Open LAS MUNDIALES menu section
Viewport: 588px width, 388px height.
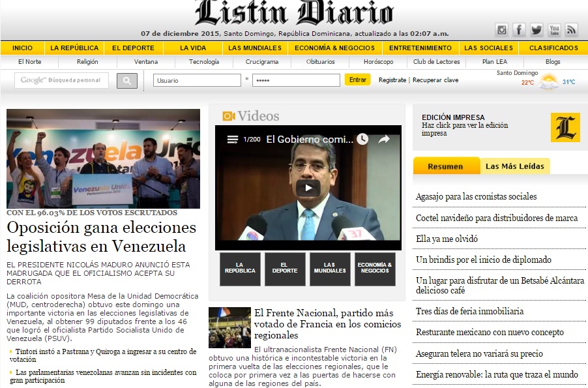pos(255,48)
